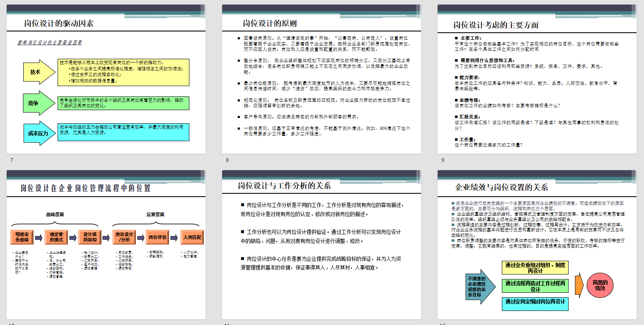Image resolution: width=644 pixels, height=325 pixels.
Task: Click the underlined subtitle 影响岗位设计的主要驱动因素
Action: 50,43
